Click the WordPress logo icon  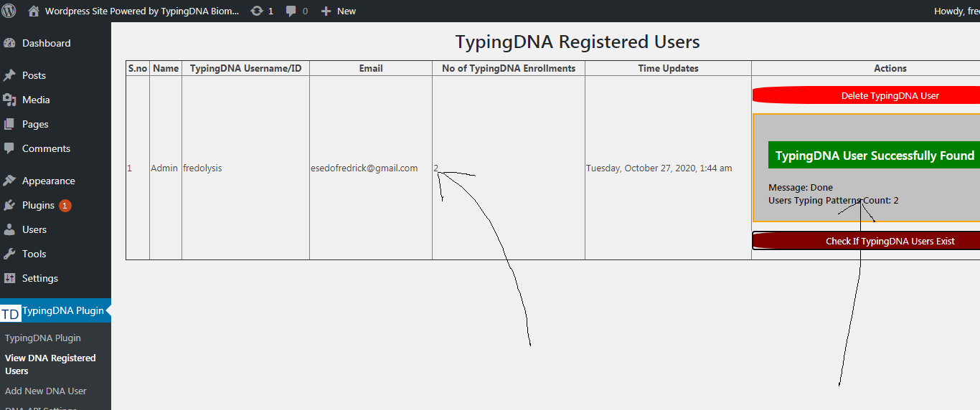(x=9, y=11)
